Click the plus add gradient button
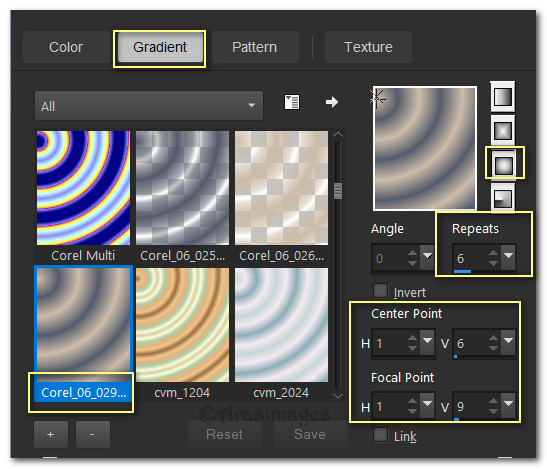The height and width of the screenshot is (469, 547). pyautogui.click(x=51, y=434)
